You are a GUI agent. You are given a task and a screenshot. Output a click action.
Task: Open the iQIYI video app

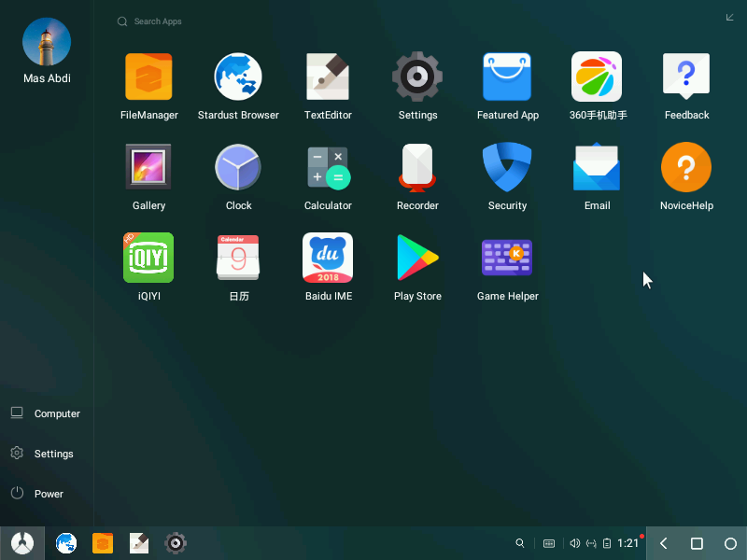[148, 258]
